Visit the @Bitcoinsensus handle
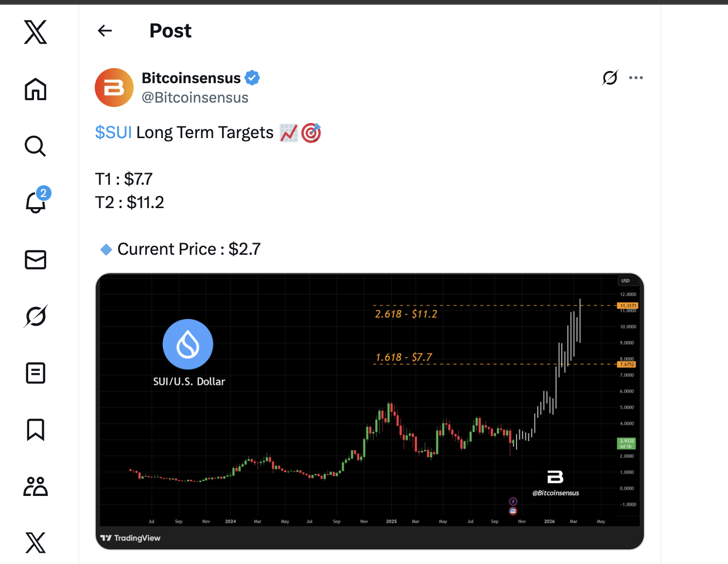The image size is (728, 564). click(x=195, y=98)
